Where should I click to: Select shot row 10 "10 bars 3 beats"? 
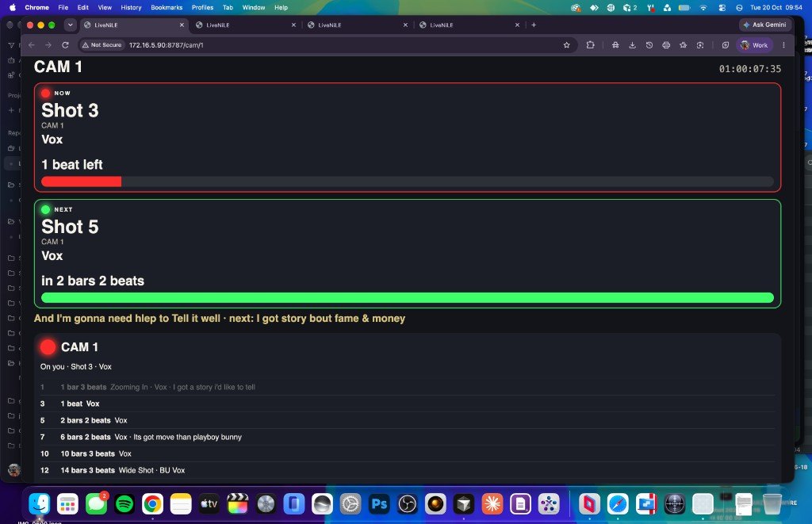point(408,453)
